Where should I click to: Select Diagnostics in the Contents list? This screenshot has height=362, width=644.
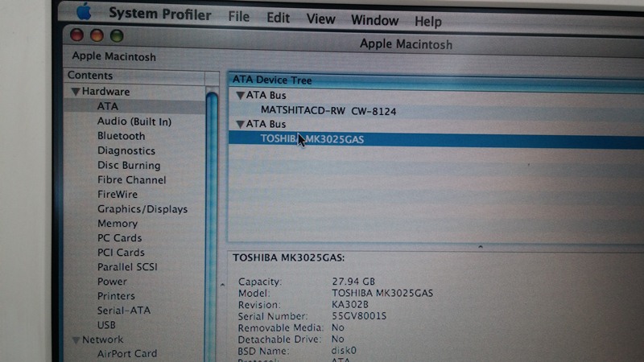(x=126, y=150)
